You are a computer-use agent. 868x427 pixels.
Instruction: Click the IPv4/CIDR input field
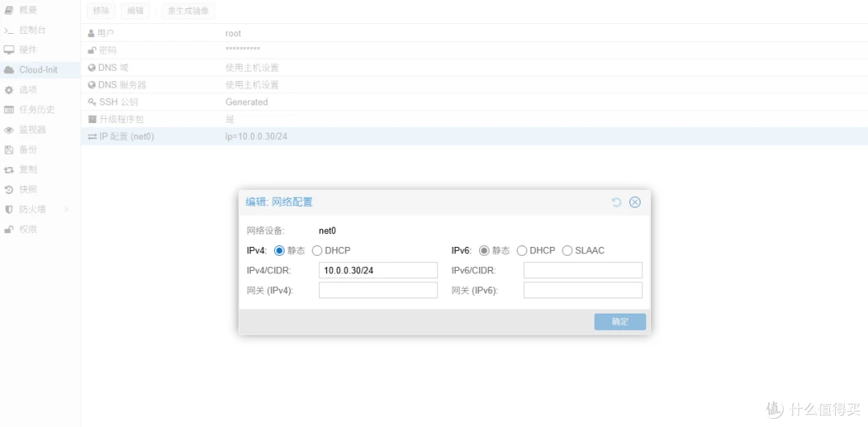378,270
